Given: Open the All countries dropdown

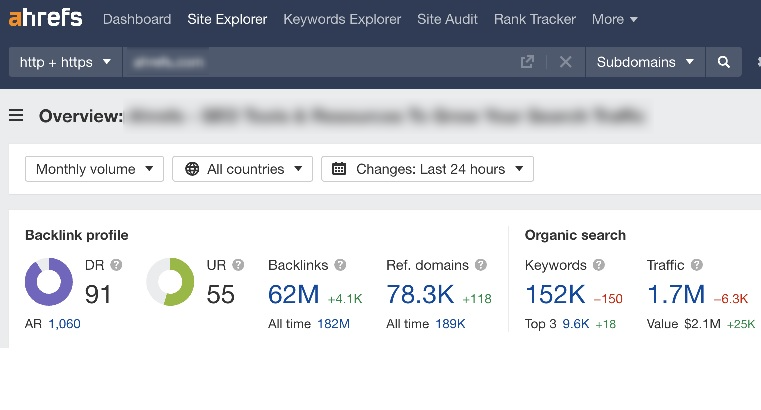Looking at the screenshot, I should pos(242,169).
